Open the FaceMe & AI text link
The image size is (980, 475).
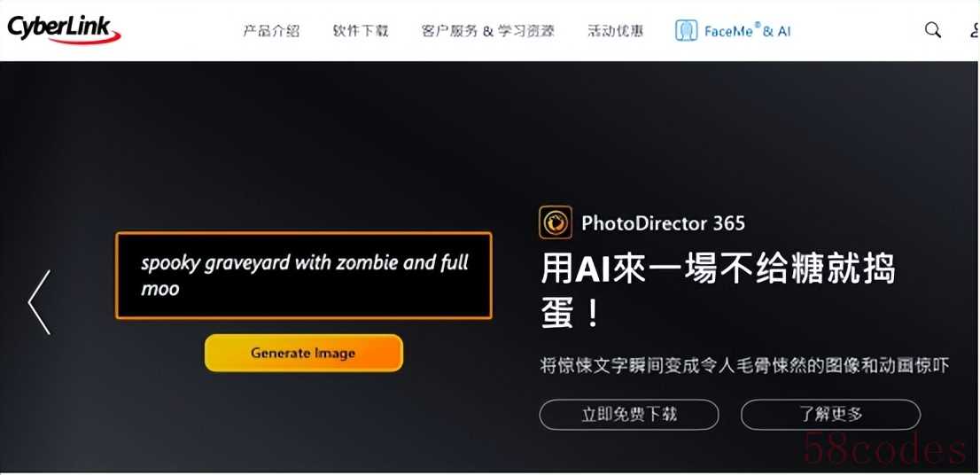tap(747, 31)
